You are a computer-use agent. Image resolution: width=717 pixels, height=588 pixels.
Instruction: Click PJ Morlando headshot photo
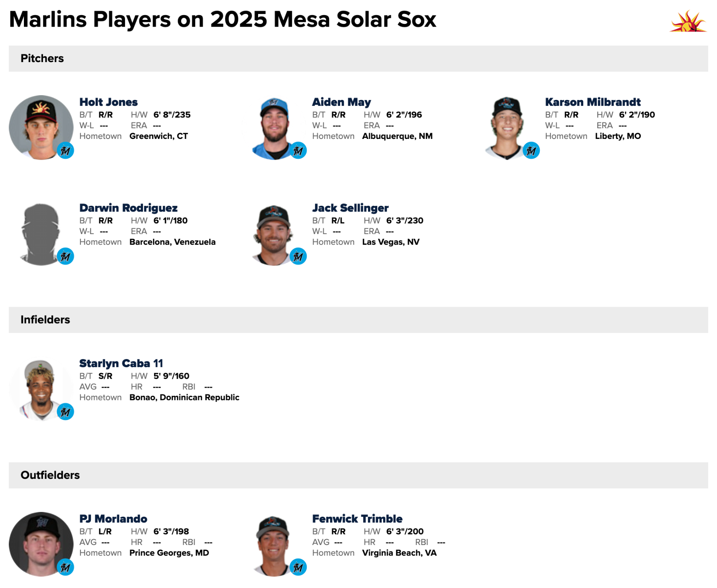40,543
